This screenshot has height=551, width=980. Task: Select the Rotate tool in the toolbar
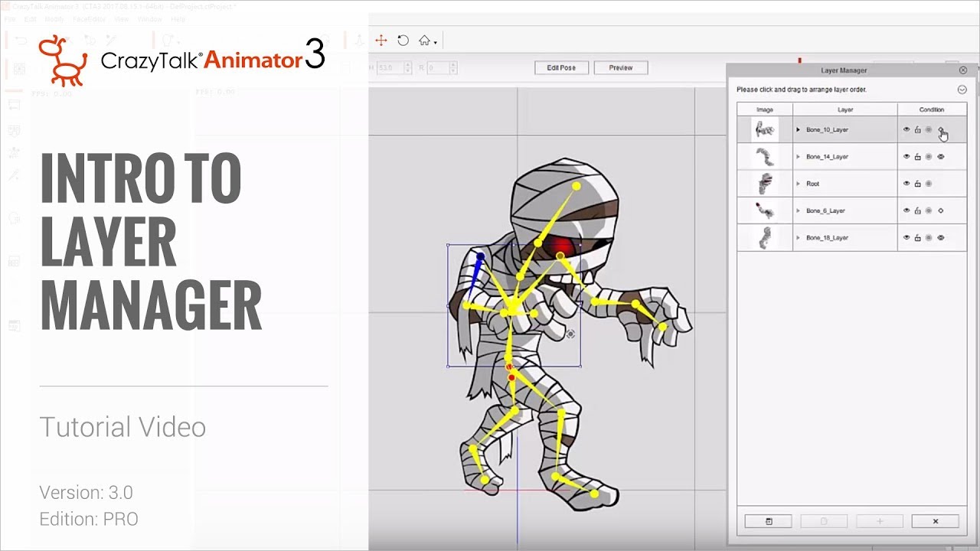point(403,40)
